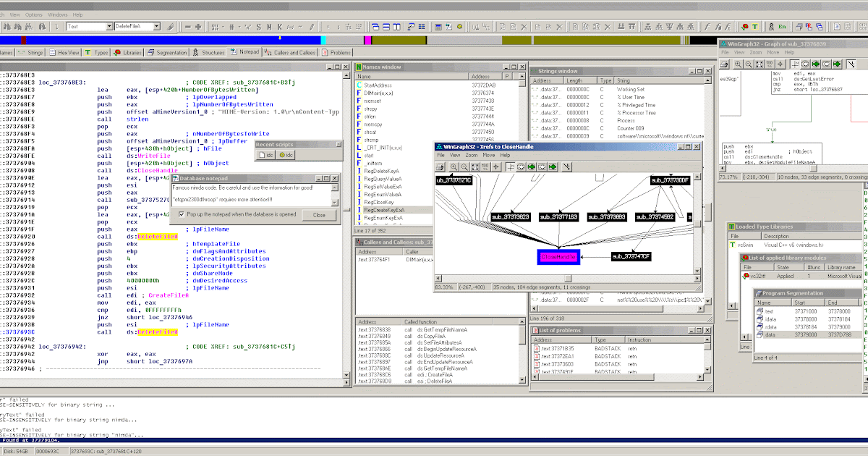Click vertical scrollbar in Xrefs to CloseHandle graph
This screenshot has width=868, height=456.
point(699,223)
